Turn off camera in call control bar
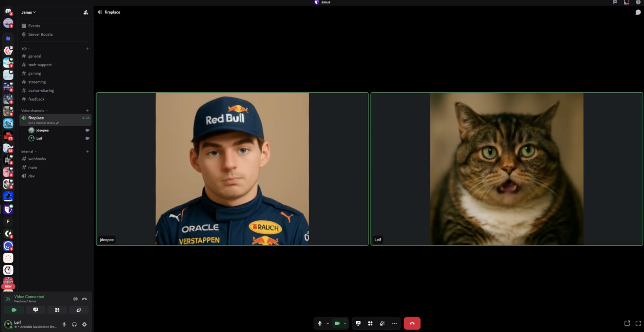 [x=337, y=323]
